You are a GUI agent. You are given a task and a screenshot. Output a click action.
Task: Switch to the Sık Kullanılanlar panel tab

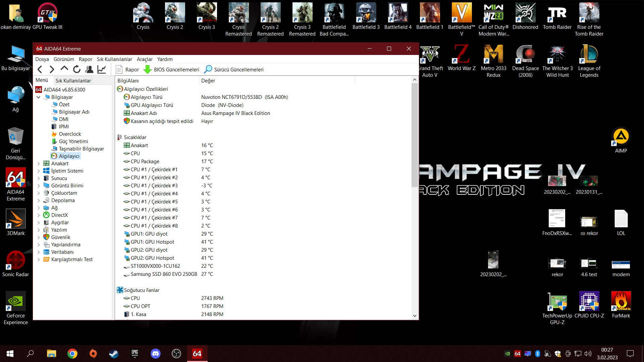[x=73, y=80]
